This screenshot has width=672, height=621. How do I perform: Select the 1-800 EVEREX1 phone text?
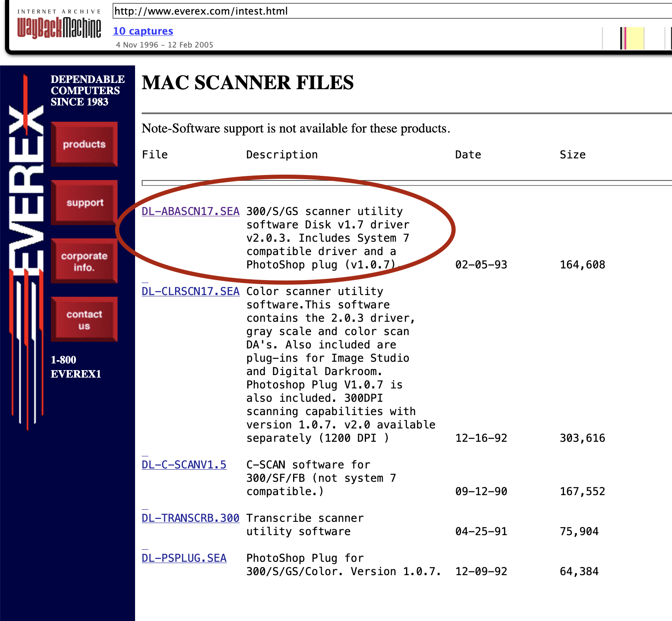[76, 367]
